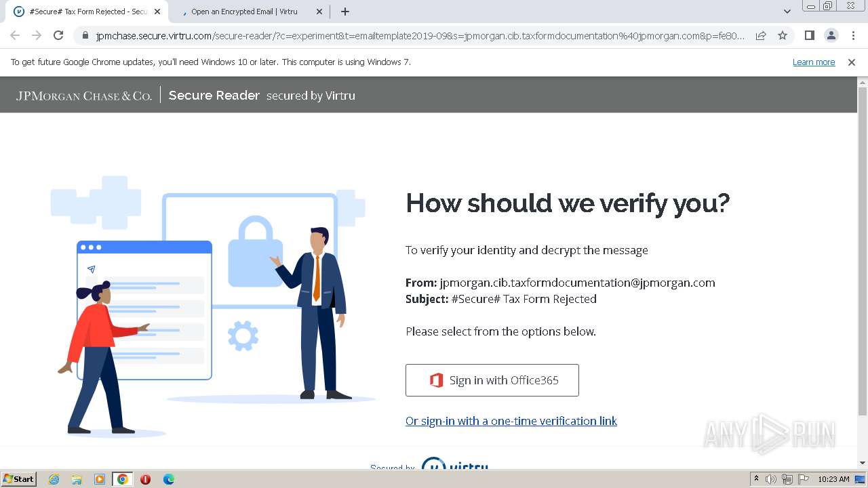
Task: Close the 'Open an Encrypted Email' tab
Action: [x=319, y=12]
